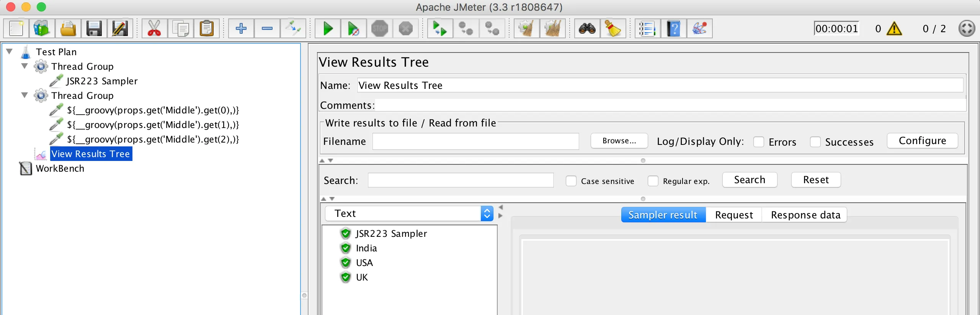This screenshot has height=315, width=980.
Task: Start test with no pauses icon
Action: coord(353,28)
